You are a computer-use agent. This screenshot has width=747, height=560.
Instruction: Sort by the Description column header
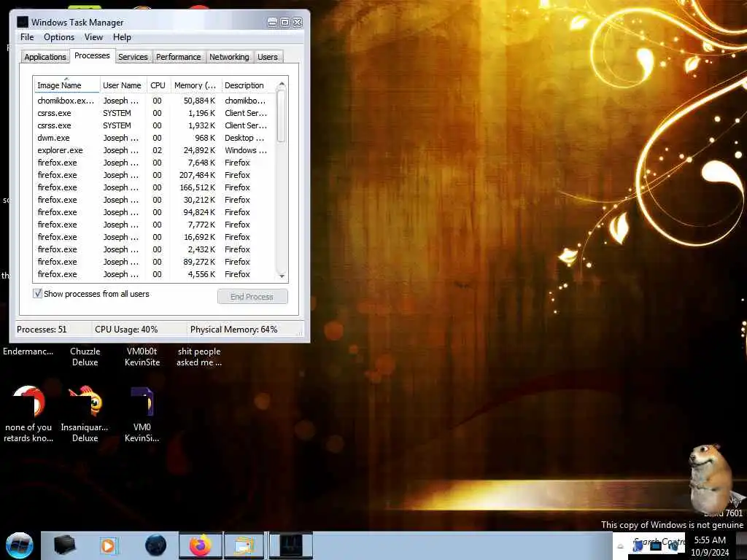(248, 85)
